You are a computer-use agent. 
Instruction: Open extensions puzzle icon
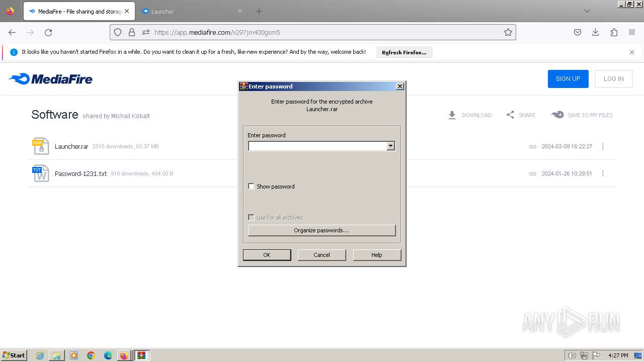point(614,32)
